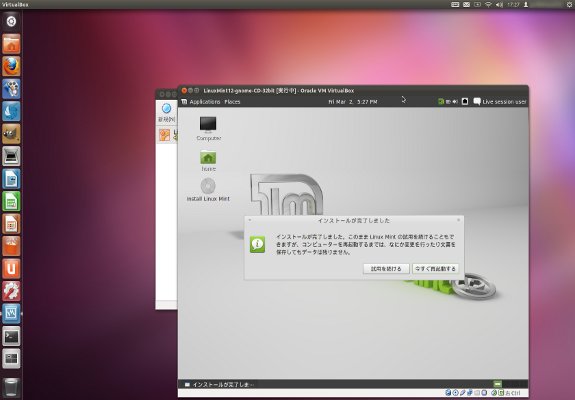Open the Live session user menu
The width and height of the screenshot is (575, 400).
(500, 102)
